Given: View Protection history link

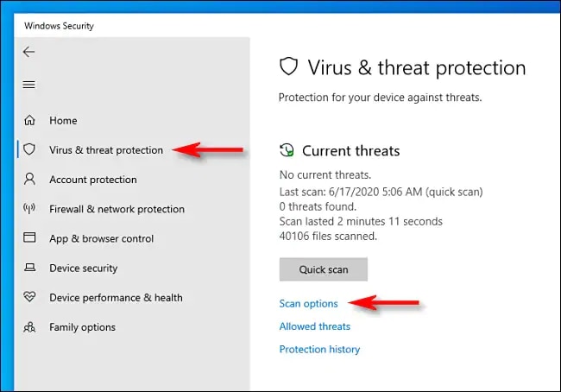Looking at the screenshot, I should [319, 350].
